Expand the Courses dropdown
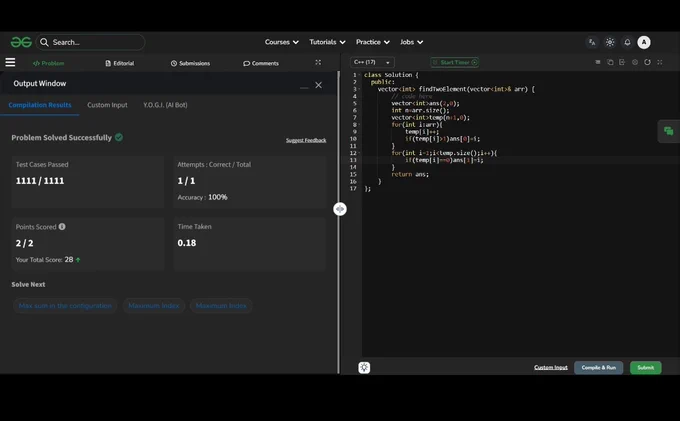The height and width of the screenshot is (421, 680). click(x=281, y=42)
